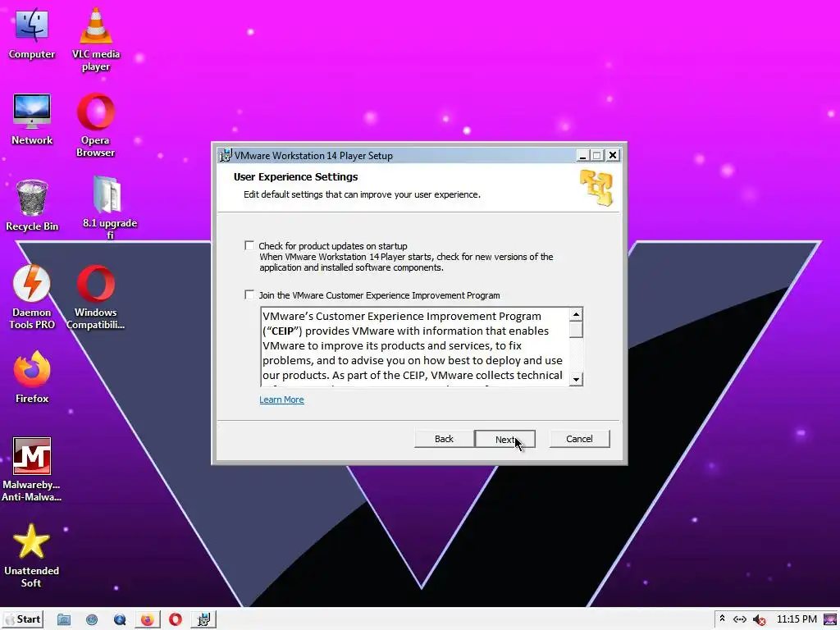Open Unattended Soft star icon
Screen dimensions: 840x630
tap(31, 555)
